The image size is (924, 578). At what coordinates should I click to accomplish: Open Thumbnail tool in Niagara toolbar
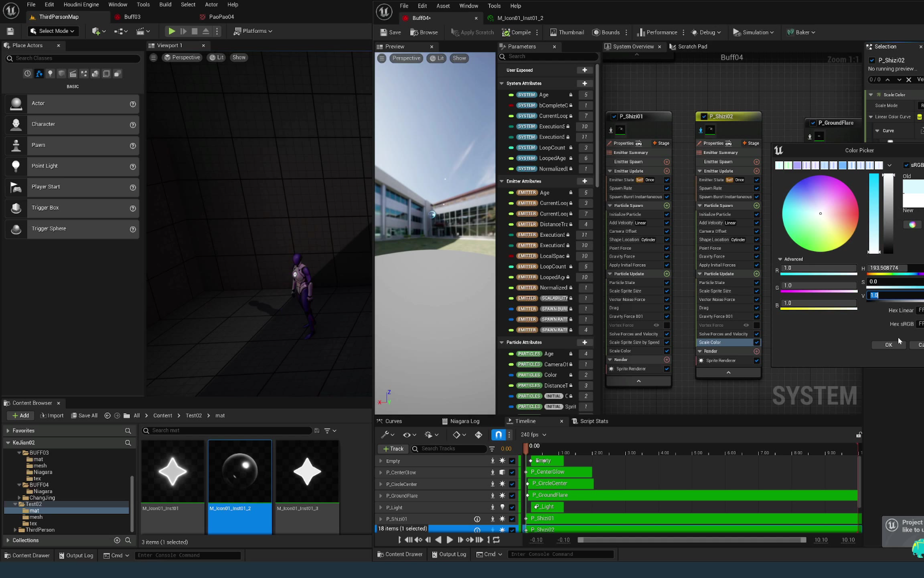tap(567, 32)
